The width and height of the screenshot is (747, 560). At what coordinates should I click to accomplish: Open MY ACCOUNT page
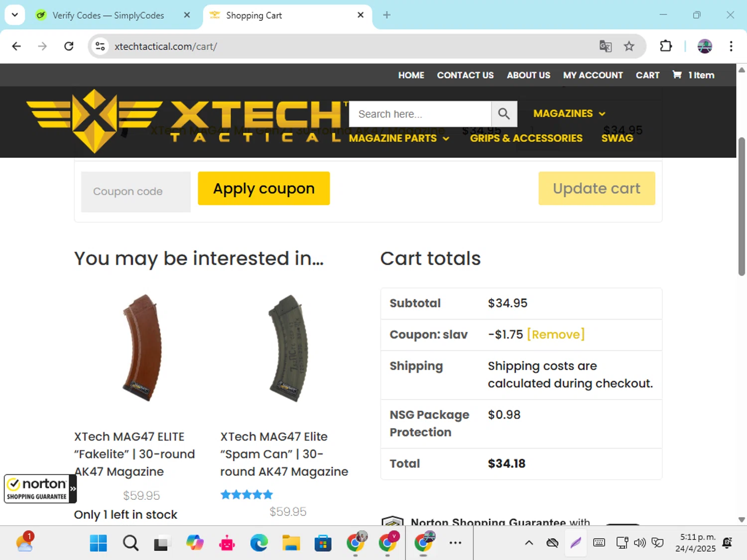(x=593, y=75)
